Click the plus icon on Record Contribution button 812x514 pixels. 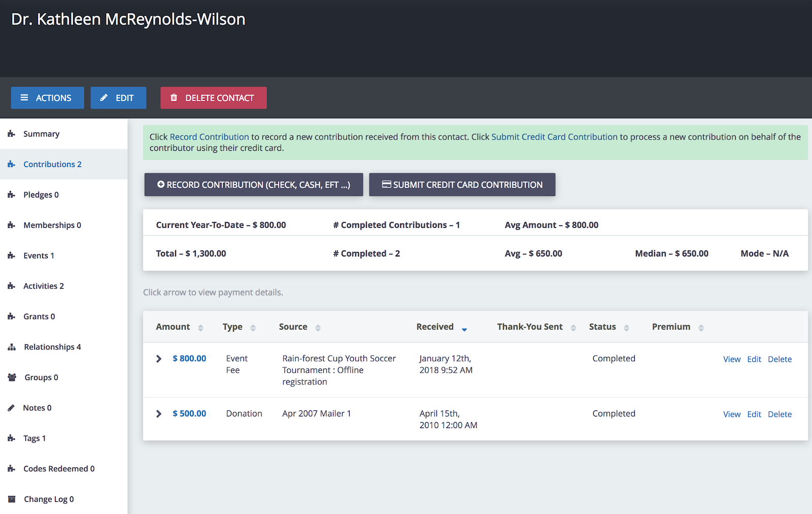[x=161, y=184]
